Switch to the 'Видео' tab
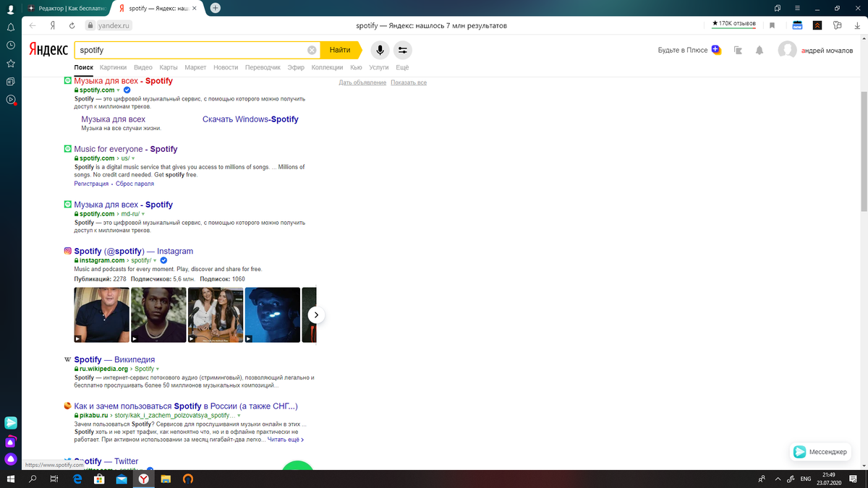Image resolution: width=868 pixels, height=488 pixels. 143,67
